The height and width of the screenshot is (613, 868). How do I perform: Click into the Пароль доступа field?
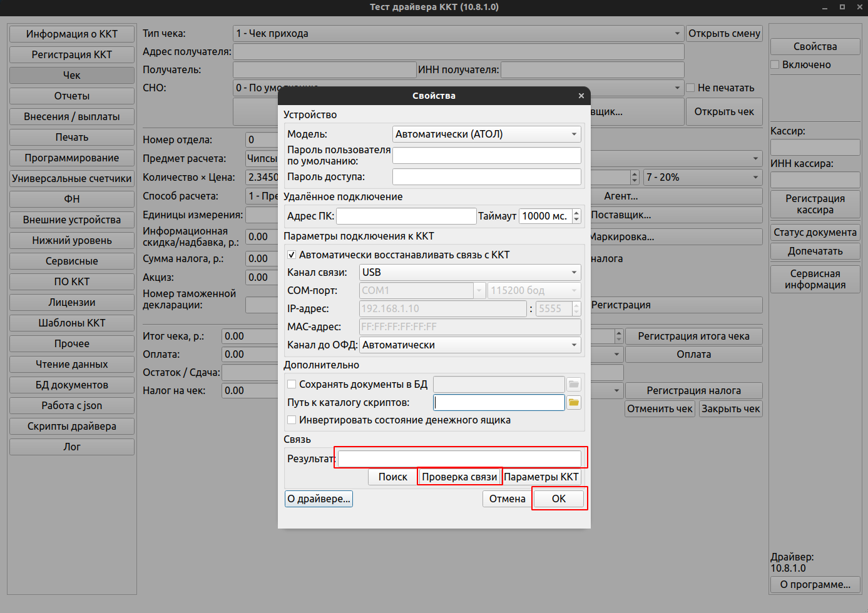click(x=486, y=177)
